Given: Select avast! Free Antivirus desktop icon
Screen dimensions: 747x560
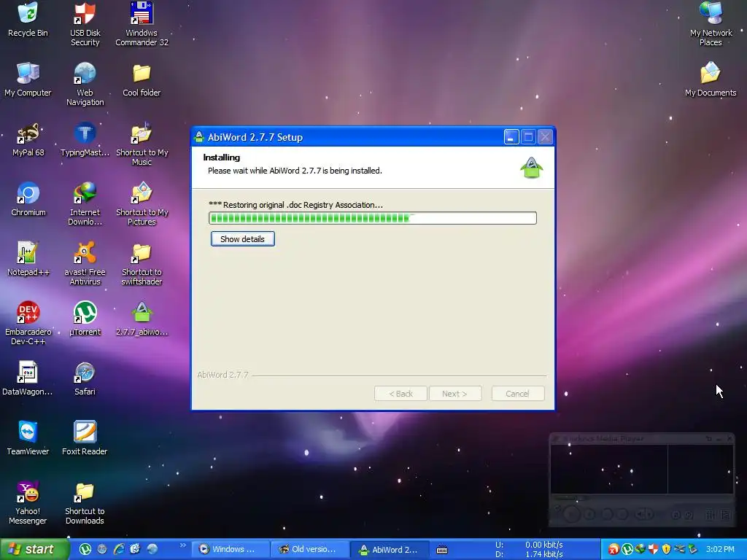Looking at the screenshot, I should click(85, 262).
